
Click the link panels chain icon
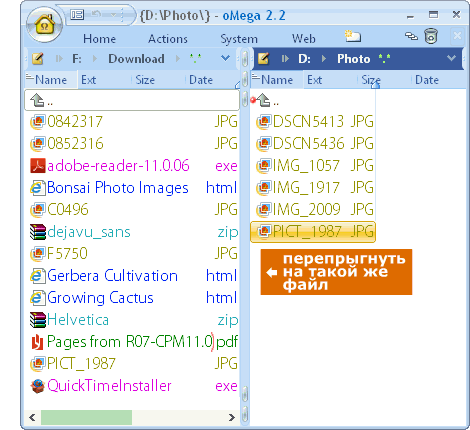pos(411,36)
